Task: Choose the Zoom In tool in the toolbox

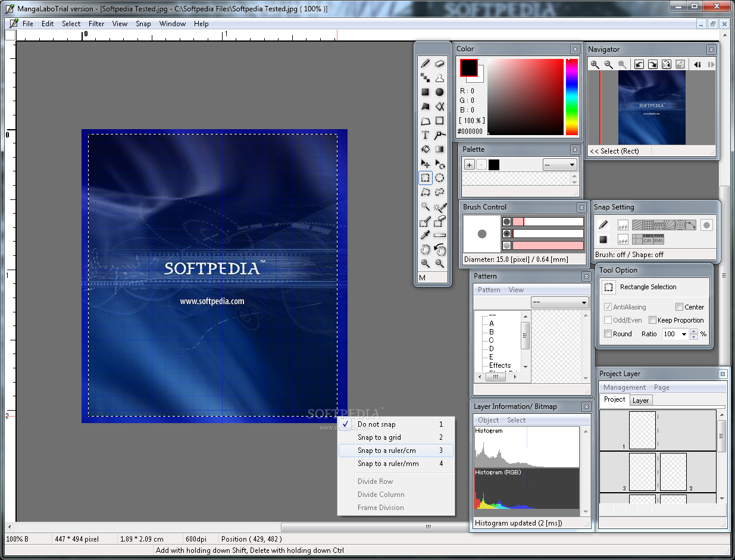Action: 425,263
